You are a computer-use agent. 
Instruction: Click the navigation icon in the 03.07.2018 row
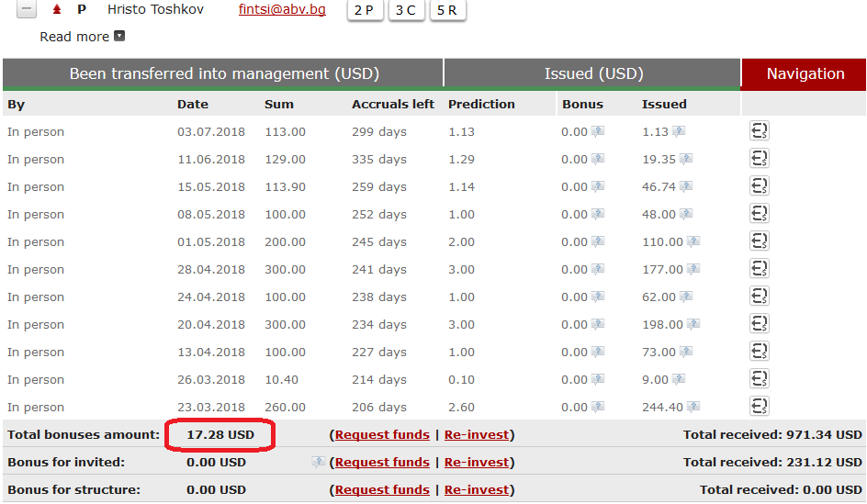point(760,131)
